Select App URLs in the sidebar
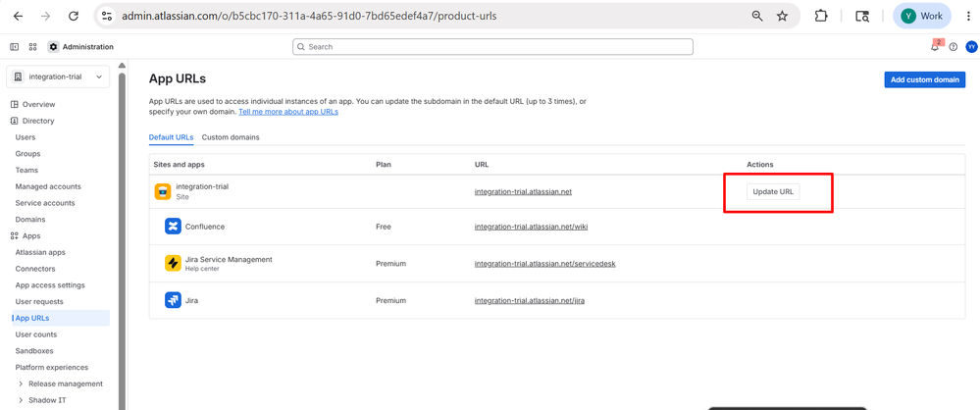Viewport: 980px width, 410px height. pos(61,318)
